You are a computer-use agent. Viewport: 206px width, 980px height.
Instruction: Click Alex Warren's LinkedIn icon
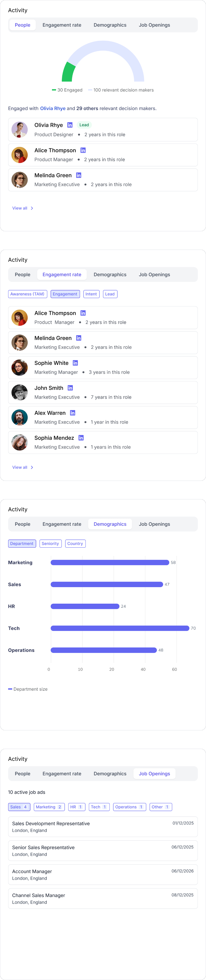coord(72,413)
